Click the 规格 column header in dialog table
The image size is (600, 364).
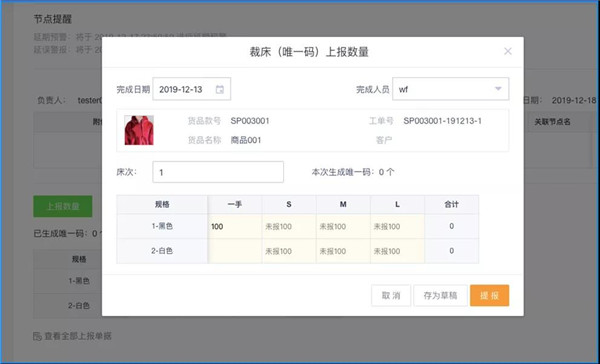162,204
